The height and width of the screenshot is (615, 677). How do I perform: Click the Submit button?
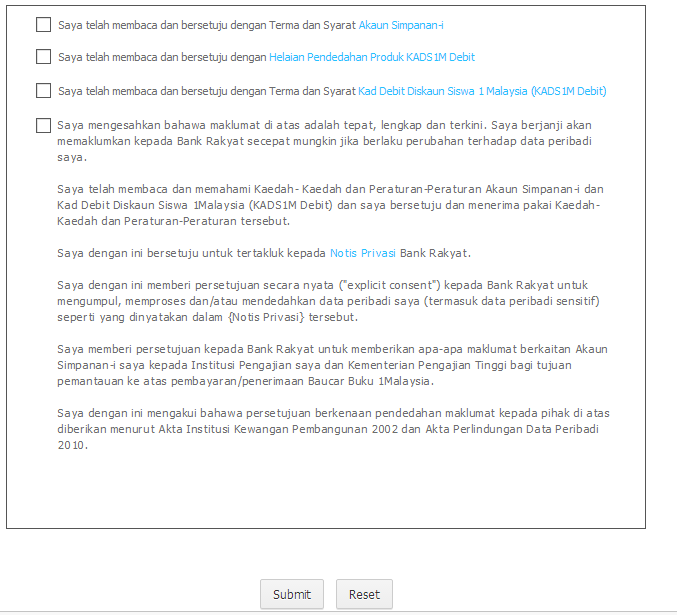pyautogui.click(x=292, y=594)
